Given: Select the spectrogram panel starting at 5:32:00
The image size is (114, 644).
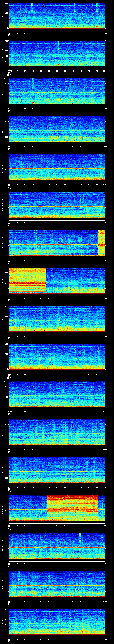Looking at the screenshot, I should [57, 129].
